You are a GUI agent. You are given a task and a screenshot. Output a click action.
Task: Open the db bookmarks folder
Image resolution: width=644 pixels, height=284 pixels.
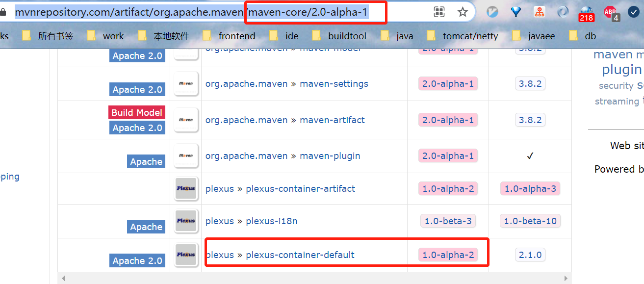[583, 36]
